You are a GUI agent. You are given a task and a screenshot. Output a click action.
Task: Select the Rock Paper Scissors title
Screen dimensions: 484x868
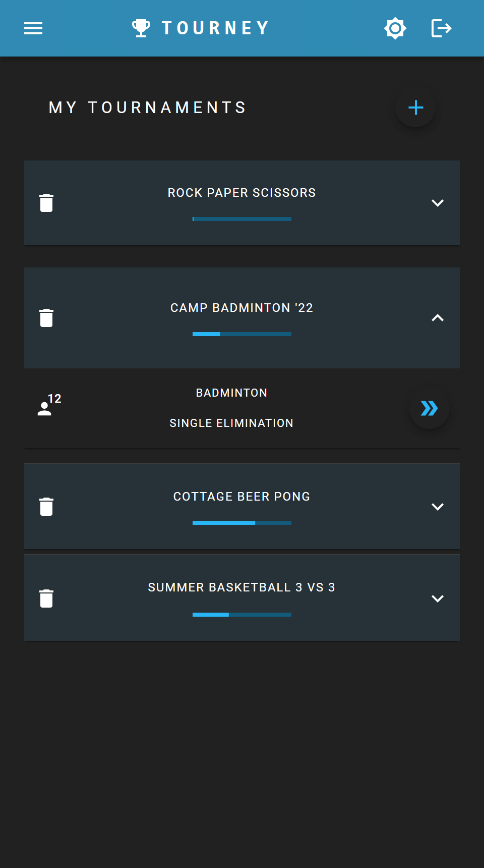[241, 193]
